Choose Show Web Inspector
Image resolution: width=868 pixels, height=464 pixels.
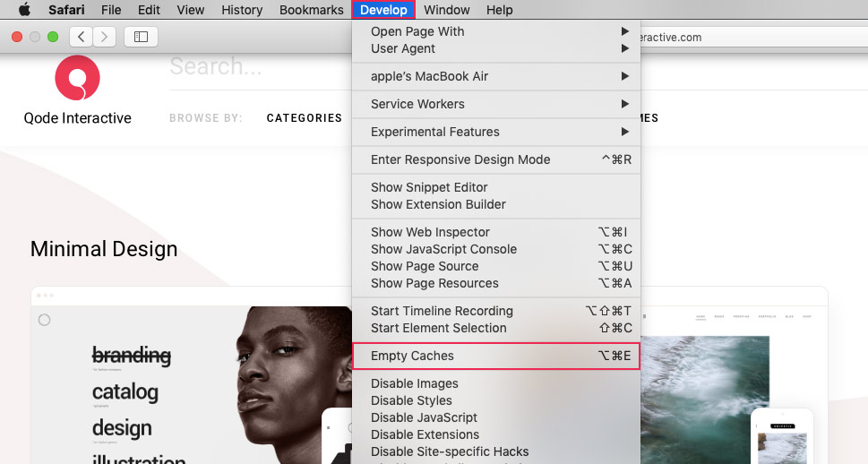point(496,232)
